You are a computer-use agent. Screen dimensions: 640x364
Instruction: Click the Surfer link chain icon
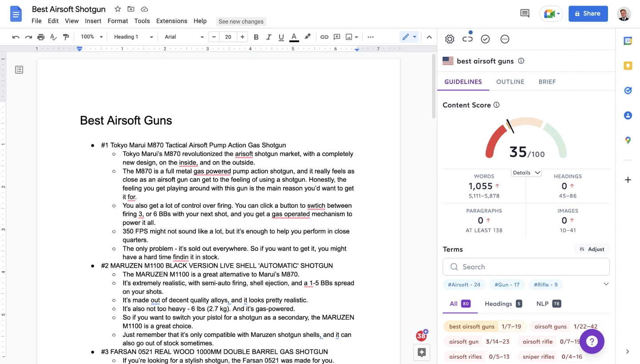click(x=468, y=39)
